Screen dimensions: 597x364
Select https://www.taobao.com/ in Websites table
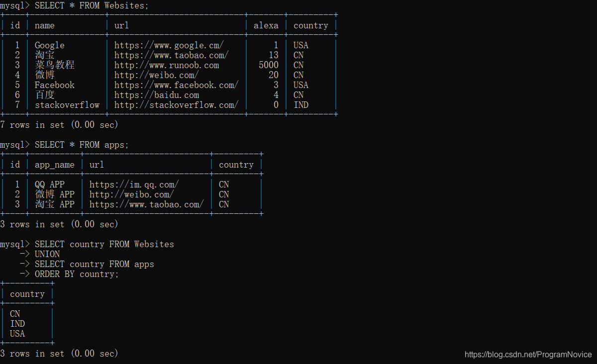pos(172,55)
